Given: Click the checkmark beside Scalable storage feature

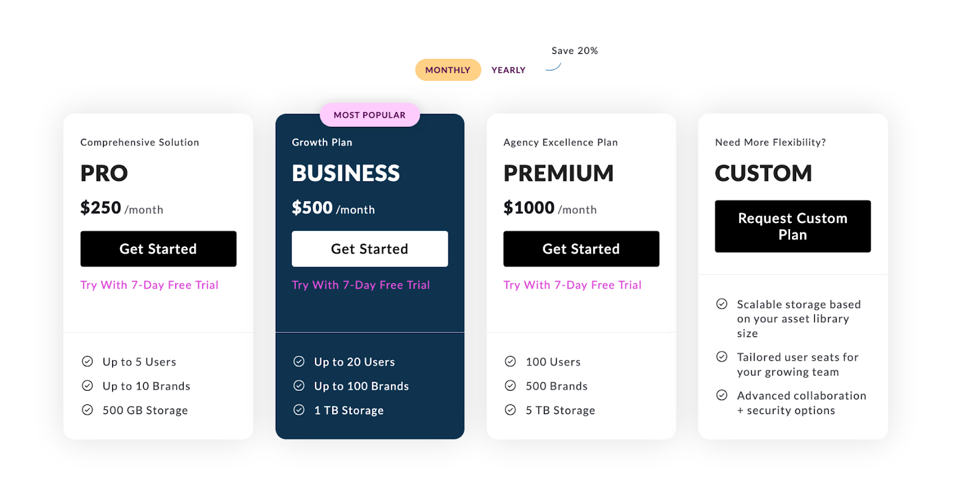Looking at the screenshot, I should 722,303.
